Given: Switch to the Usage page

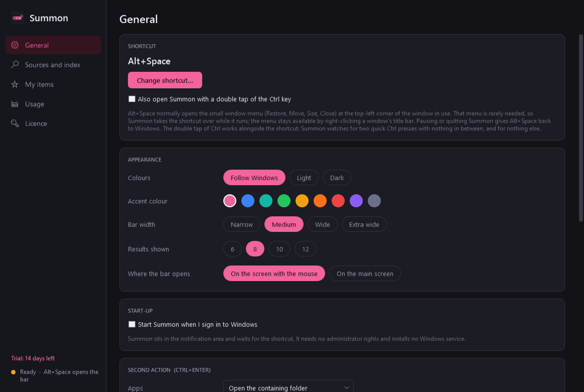Looking at the screenshot, I should (x=53, y=104).
